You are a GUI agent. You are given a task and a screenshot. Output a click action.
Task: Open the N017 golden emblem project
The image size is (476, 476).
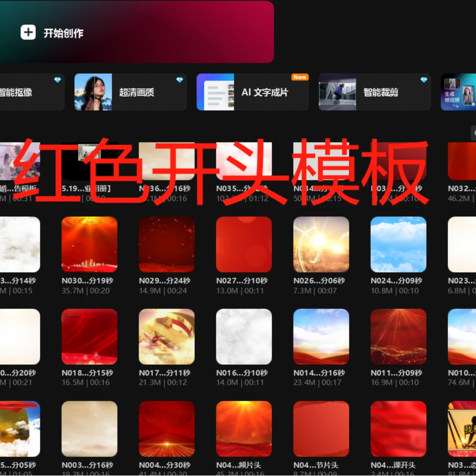click(x=166, y=336)
